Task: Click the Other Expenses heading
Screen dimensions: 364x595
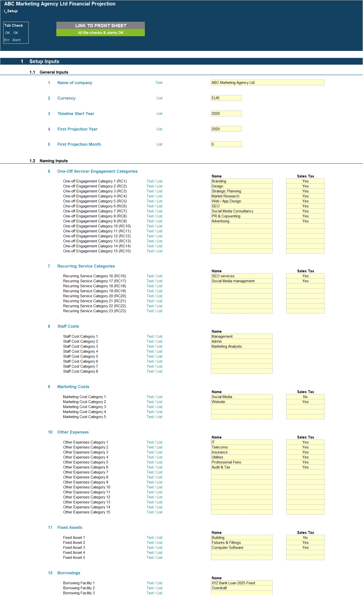Action: coord(73,432)
